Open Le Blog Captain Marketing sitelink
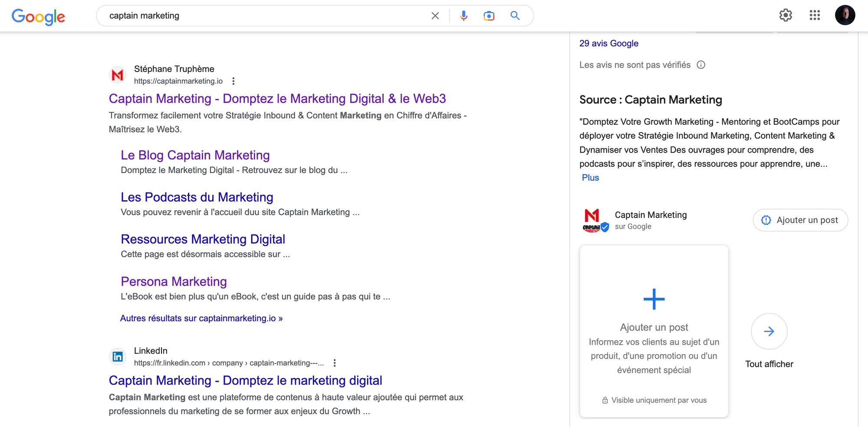Image resolution: width=868 pixels, height=427 pixels. pyautogui.click(x=195, y=155)
